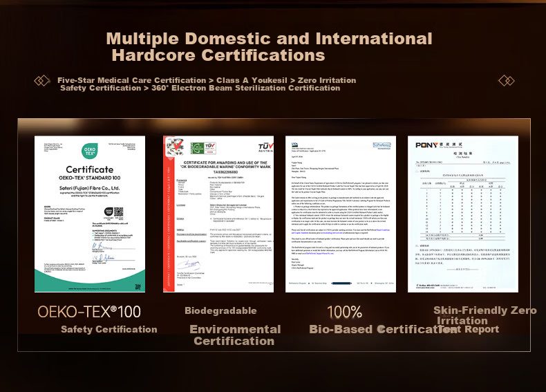Click the 'Multiple Domestic and International' heading
The width and height of the screenshot is (546, 392).
point(269,39)
